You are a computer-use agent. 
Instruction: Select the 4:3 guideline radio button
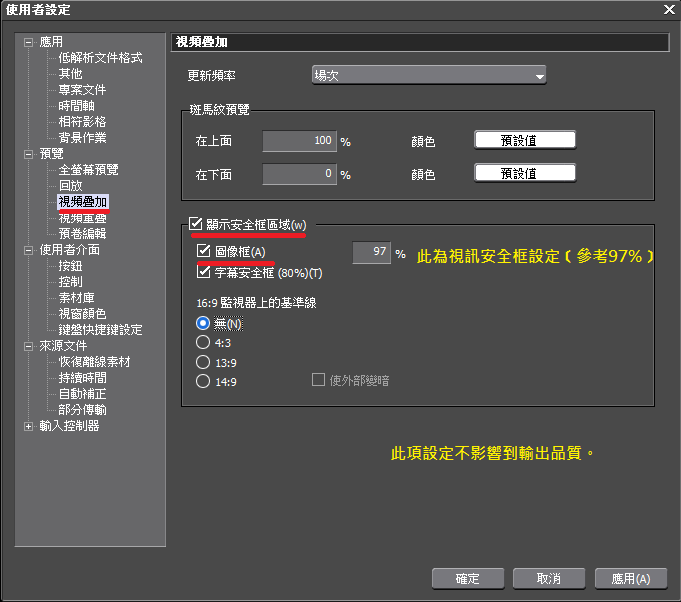point(203,343)
